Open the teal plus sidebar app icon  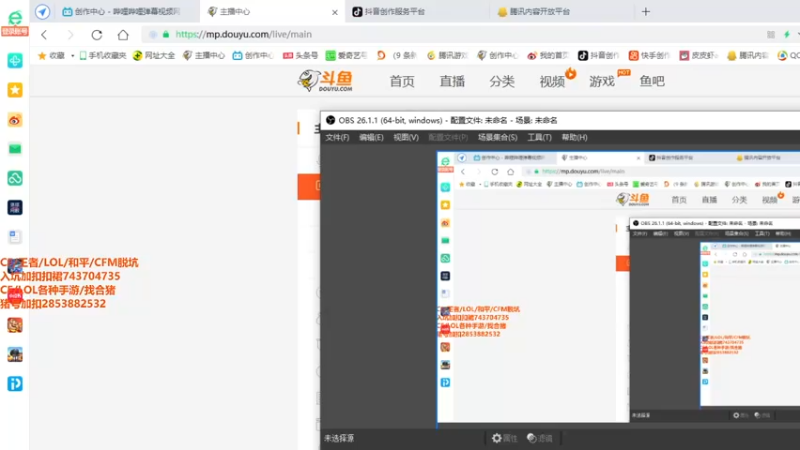coord(15,61)
